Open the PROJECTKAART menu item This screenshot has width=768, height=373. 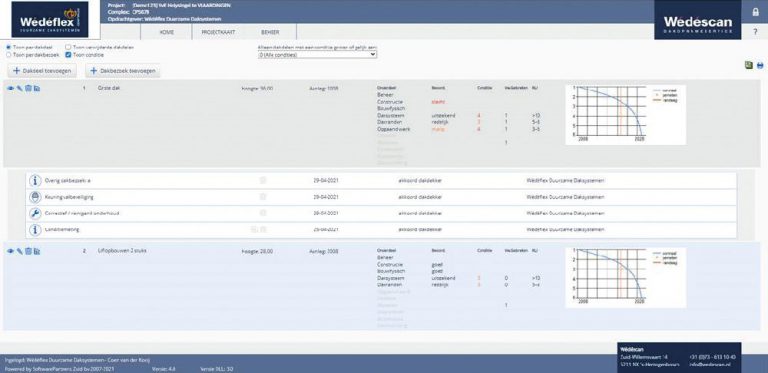point(218,32)
